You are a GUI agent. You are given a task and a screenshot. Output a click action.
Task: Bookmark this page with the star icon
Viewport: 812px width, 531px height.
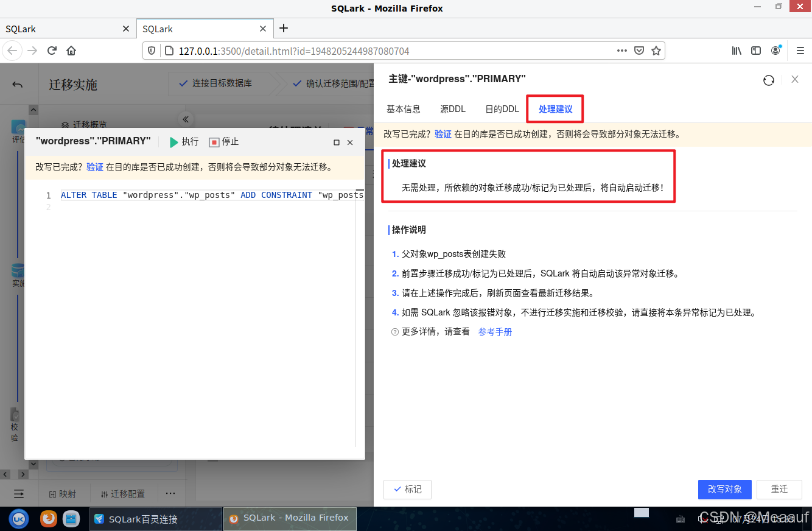point(656,51)
